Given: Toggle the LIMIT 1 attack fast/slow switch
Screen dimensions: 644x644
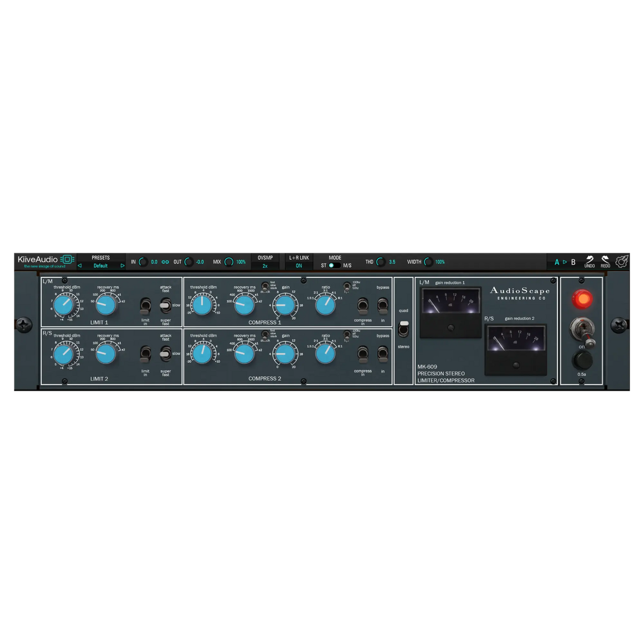Looking at the screenshot, I should pyautogui.click(x=166, y=306).
